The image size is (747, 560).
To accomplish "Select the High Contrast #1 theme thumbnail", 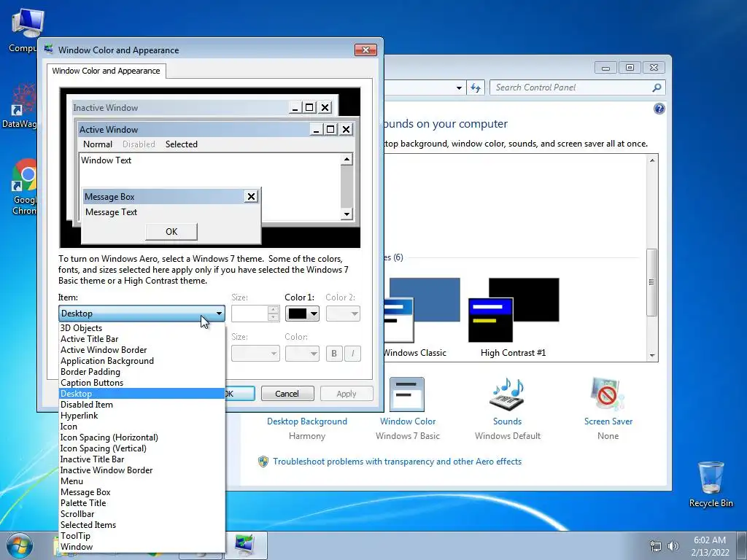I will coord(514,309).
